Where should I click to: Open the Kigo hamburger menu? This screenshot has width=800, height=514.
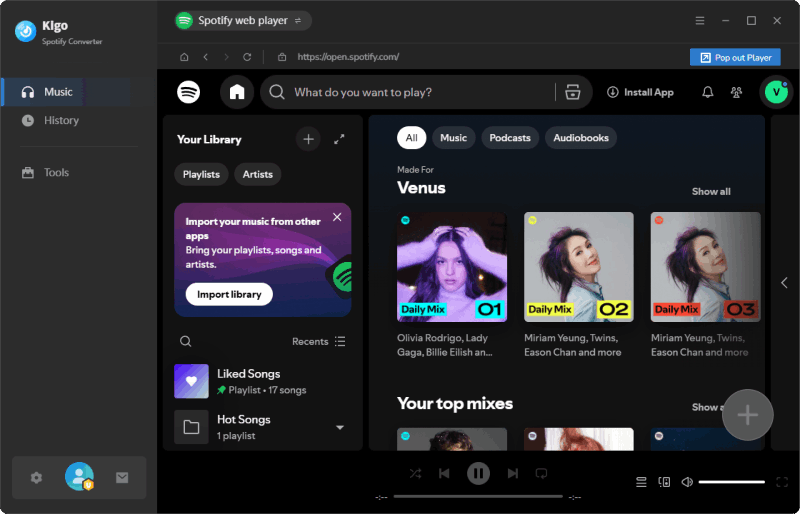click(x=700, y=20)
